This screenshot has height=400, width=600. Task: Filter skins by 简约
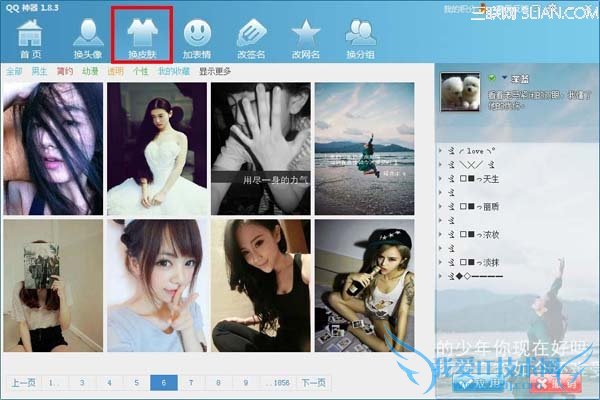point(64,71)
